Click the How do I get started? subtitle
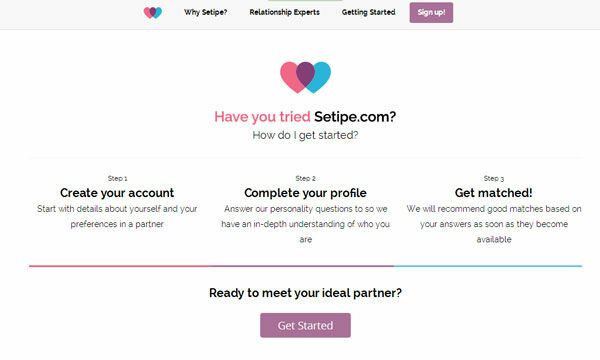Viewport: 600px width, 360px height. 305,135
